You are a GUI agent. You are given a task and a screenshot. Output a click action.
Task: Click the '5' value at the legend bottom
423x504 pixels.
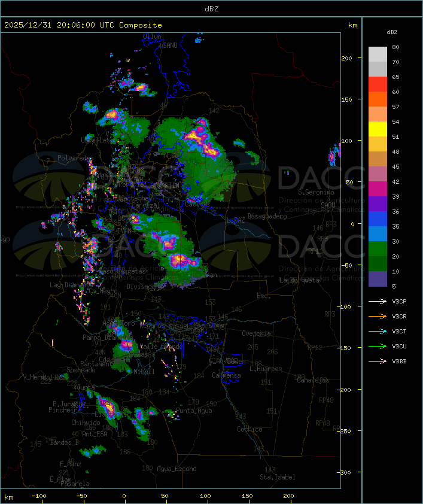coord(394,286)
